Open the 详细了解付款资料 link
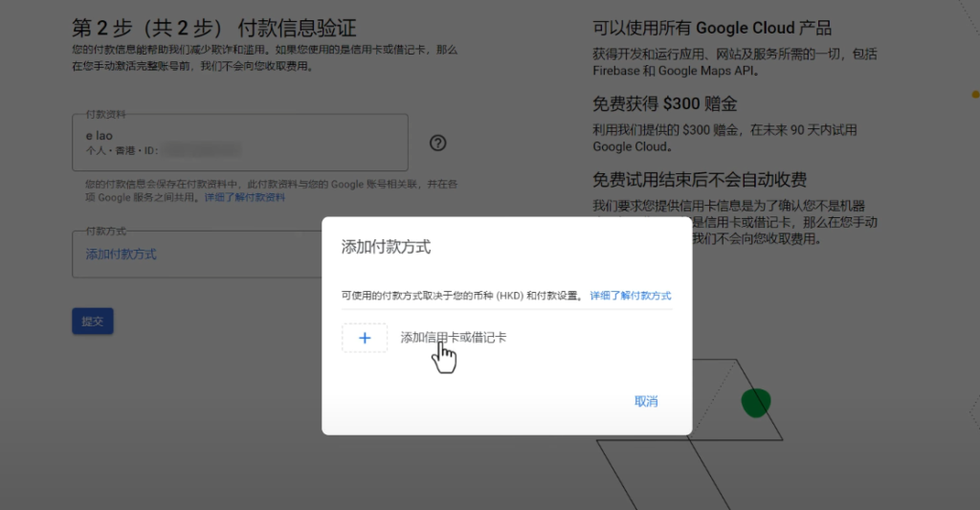Screen dimensions: 980x510 (x=244, y=197)
